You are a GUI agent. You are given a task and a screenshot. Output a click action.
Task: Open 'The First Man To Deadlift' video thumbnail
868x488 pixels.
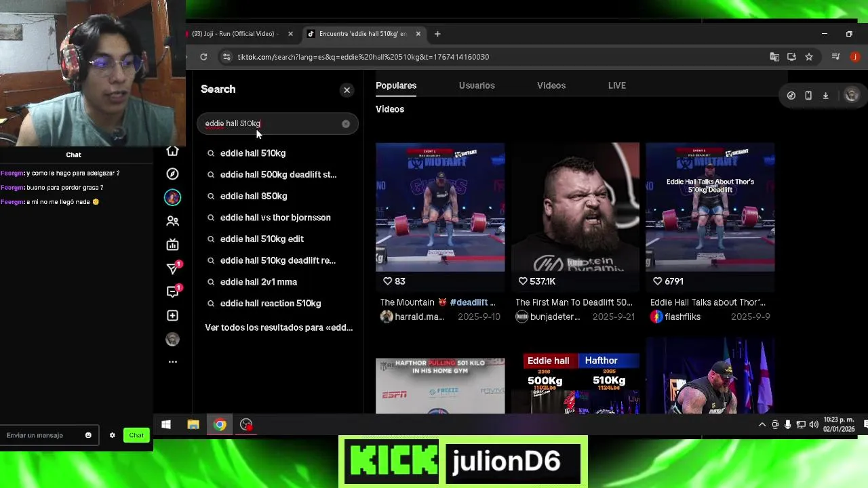pos(575,207)
